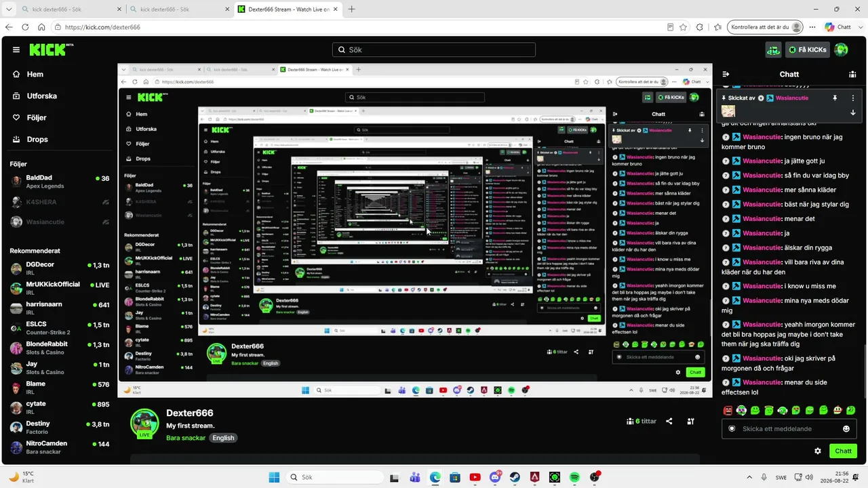Open the green leaderboard icon near Få KICKs
This screenshot has width=868, height=488.
[x=774, y=49]
